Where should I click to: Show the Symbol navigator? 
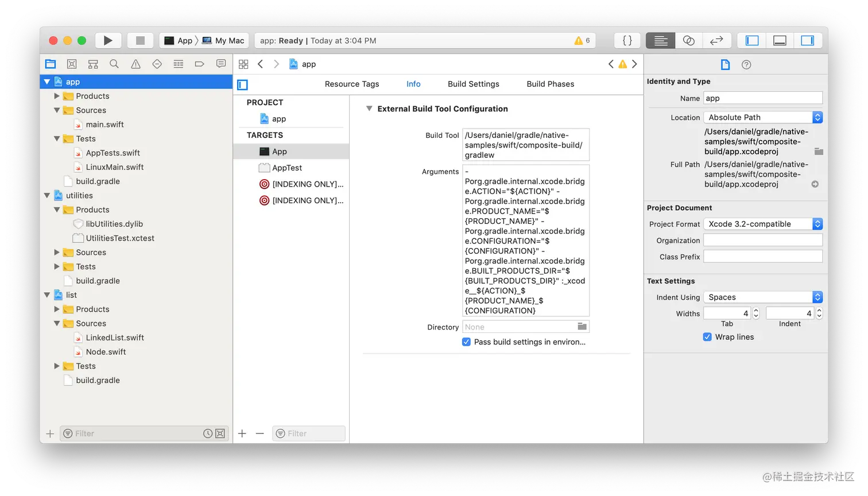pyautogui.click(x=93, y=64)
